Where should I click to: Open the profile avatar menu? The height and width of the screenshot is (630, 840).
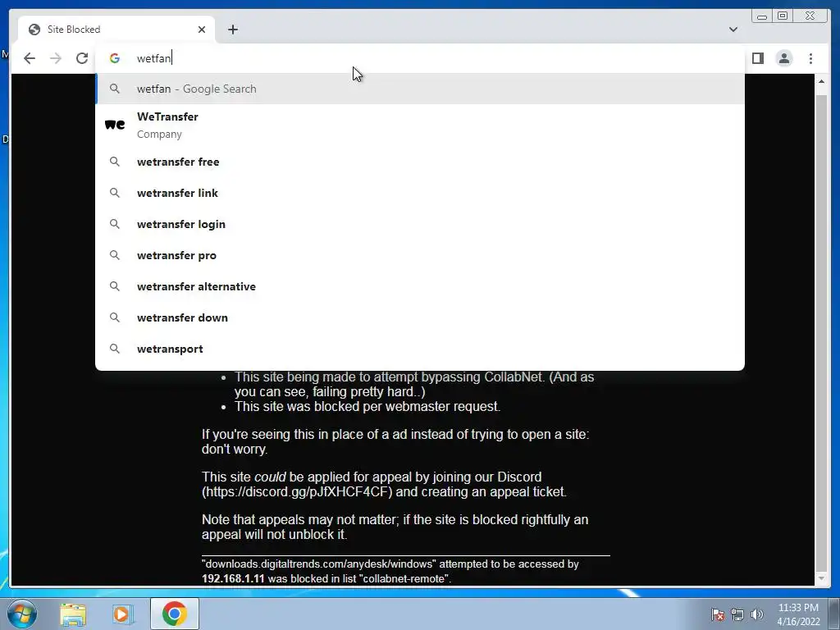click(x=783, y=58)
